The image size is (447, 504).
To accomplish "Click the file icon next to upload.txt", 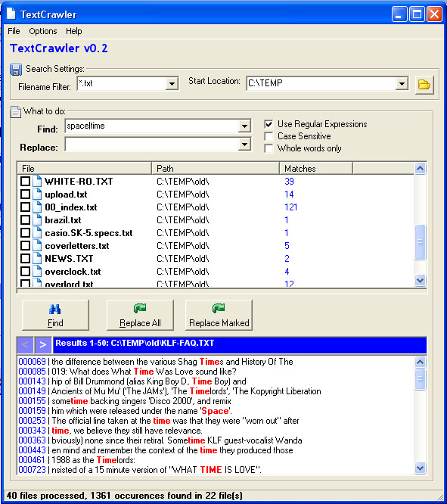I will tap(37, 194).
